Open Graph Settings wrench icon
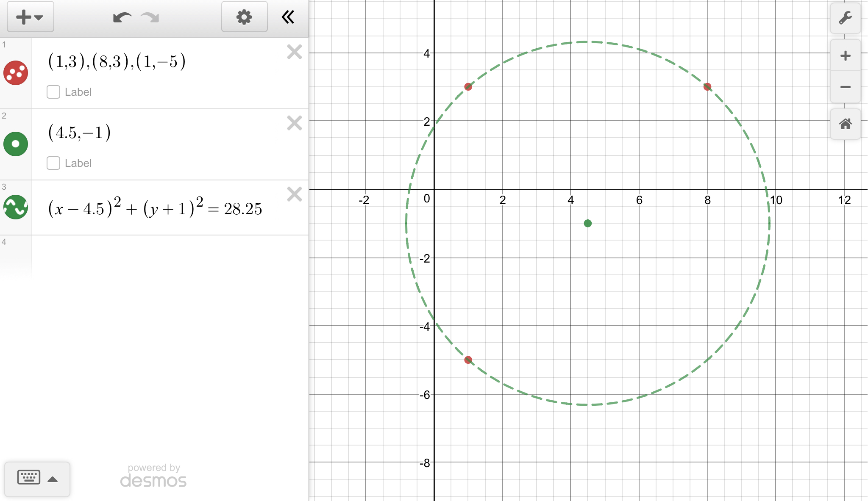The image size is (868, 501). (x=845, y=18)
